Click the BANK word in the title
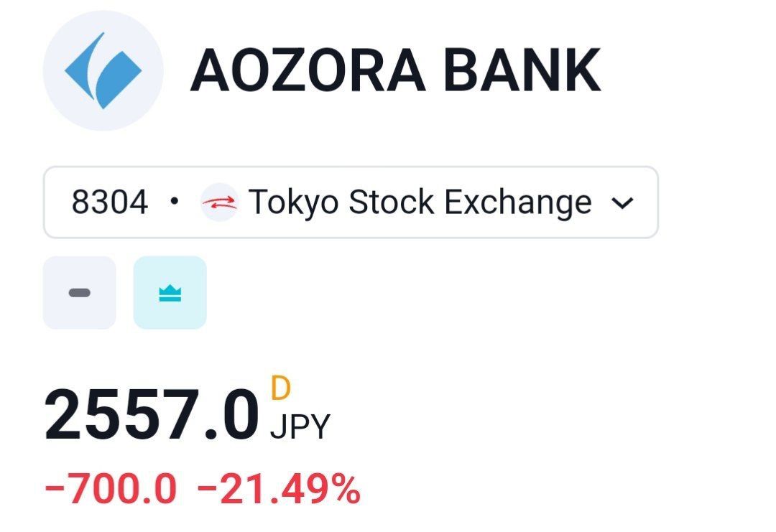Image resolution: width=776 pixels, height=532 pixels. pyautogui.click(x=522, y=70)
